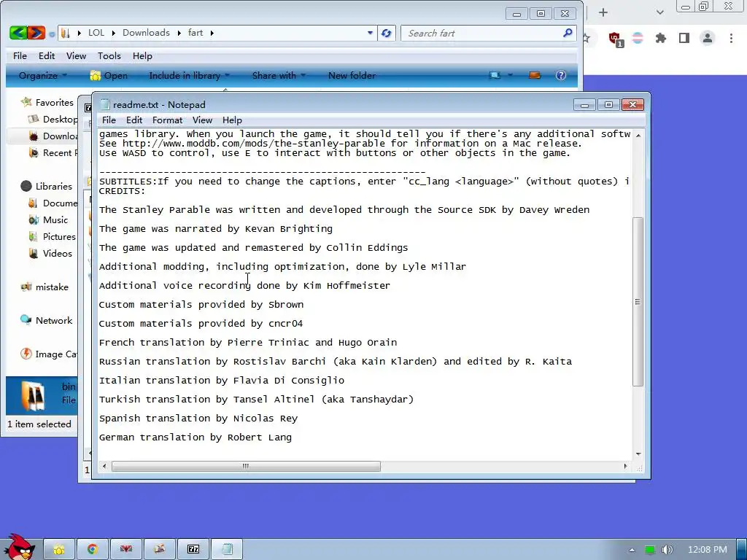Expand breadcrumb arrow after LOL
This screenshot has width=747, height=560.
[x=113, y=33]
